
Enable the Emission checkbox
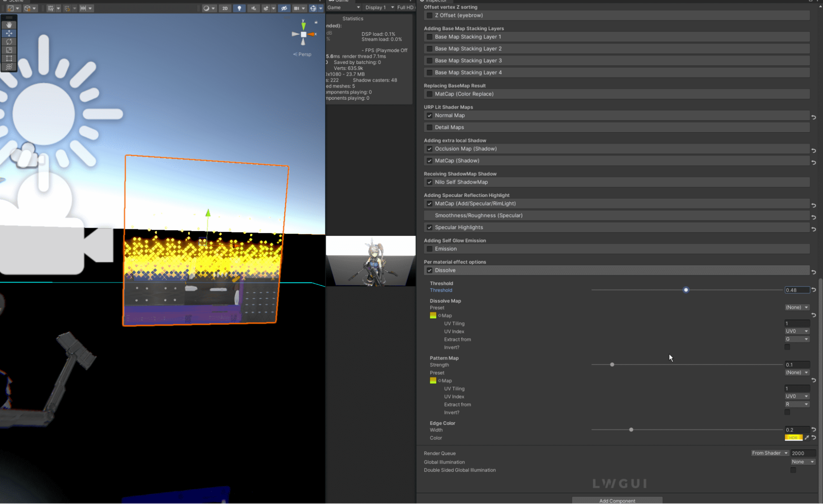tap(429, 249)
